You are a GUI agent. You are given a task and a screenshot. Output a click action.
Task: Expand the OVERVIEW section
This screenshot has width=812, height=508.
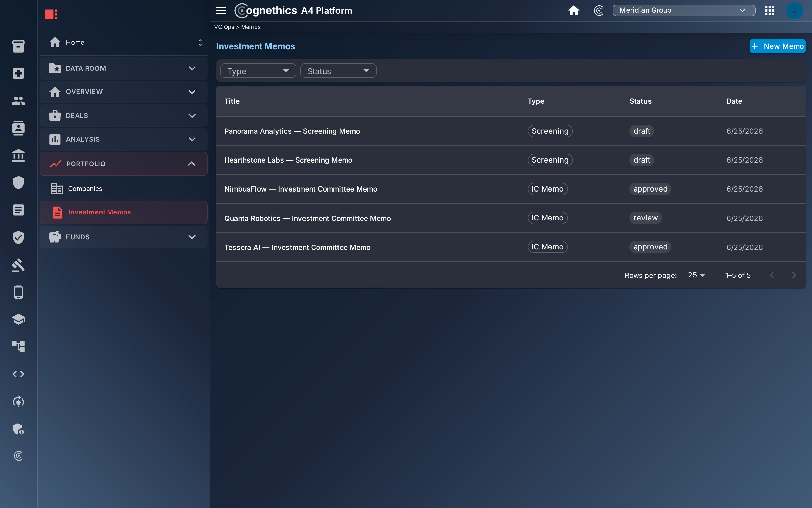(124, 92)
